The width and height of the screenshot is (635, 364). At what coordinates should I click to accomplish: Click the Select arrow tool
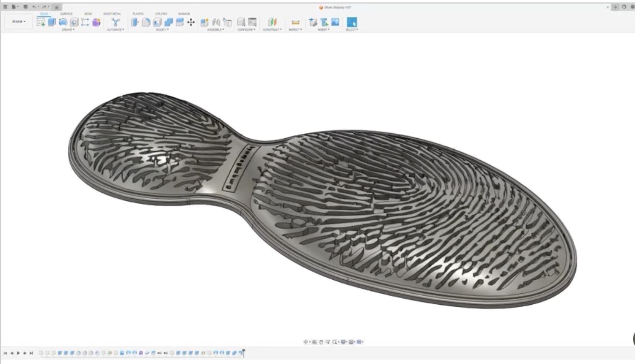[x=352, y=22]
